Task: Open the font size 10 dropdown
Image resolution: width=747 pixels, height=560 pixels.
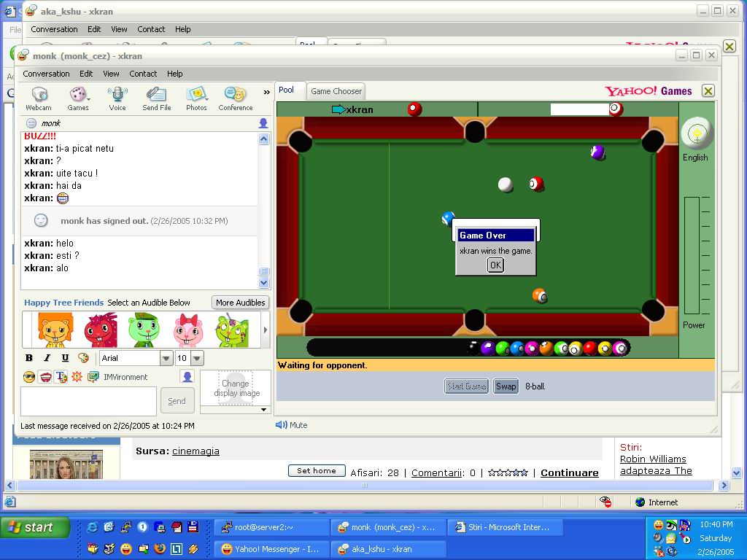Action: coord(197,358)
